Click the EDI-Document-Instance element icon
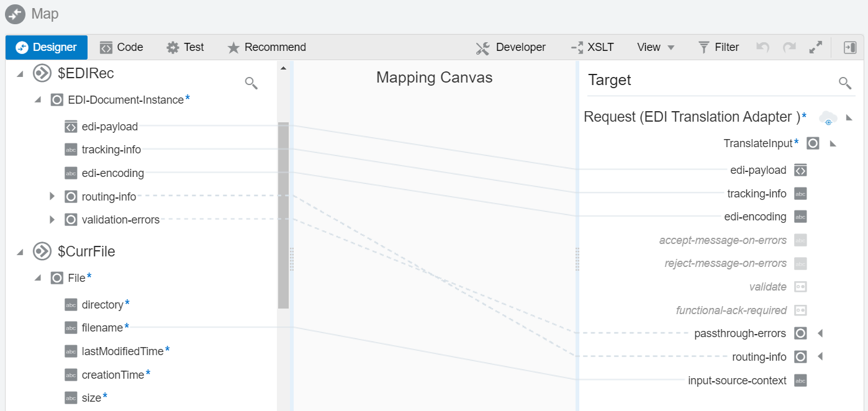The image size is (868, 411). tap(57, 100)
